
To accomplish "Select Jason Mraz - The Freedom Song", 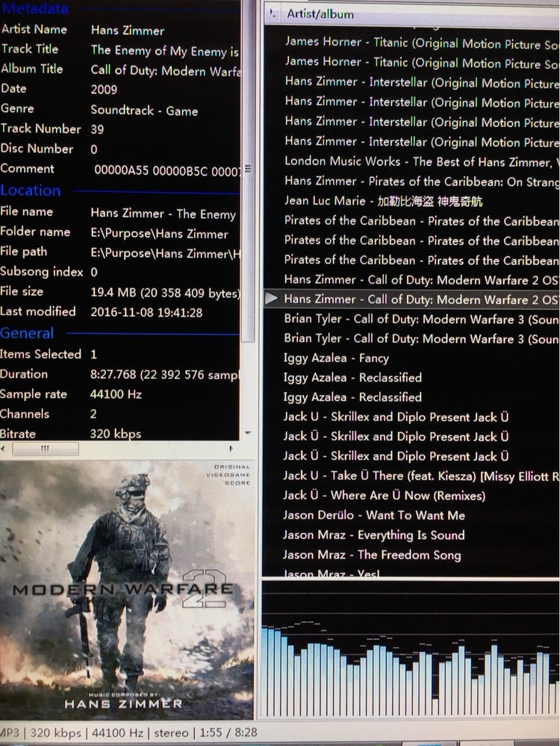I will [x=411, y=555].
